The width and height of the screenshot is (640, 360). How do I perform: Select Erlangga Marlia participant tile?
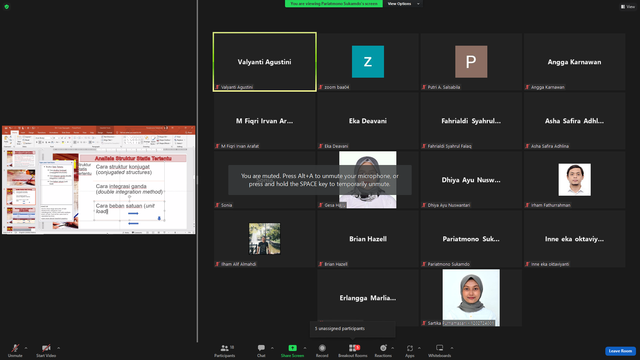368,298
